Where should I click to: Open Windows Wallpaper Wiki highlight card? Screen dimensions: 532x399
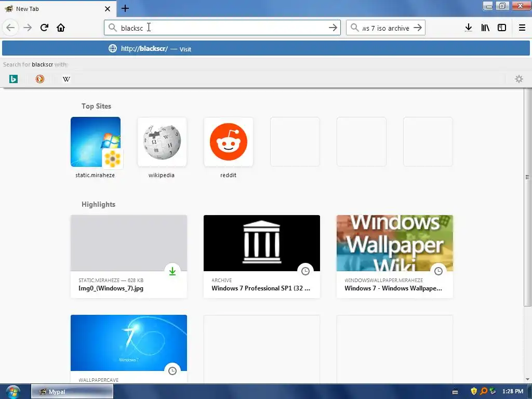point(395,257)
